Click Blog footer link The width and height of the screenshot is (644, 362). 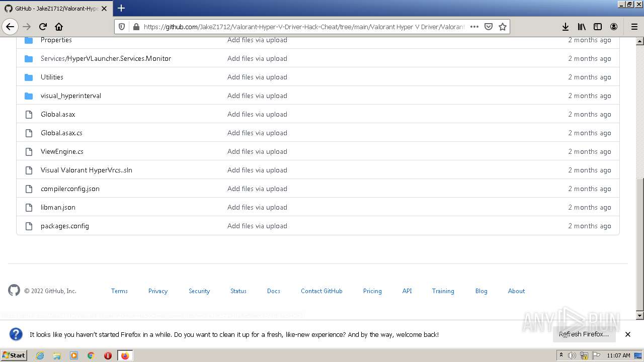click(x=481, y=291)
